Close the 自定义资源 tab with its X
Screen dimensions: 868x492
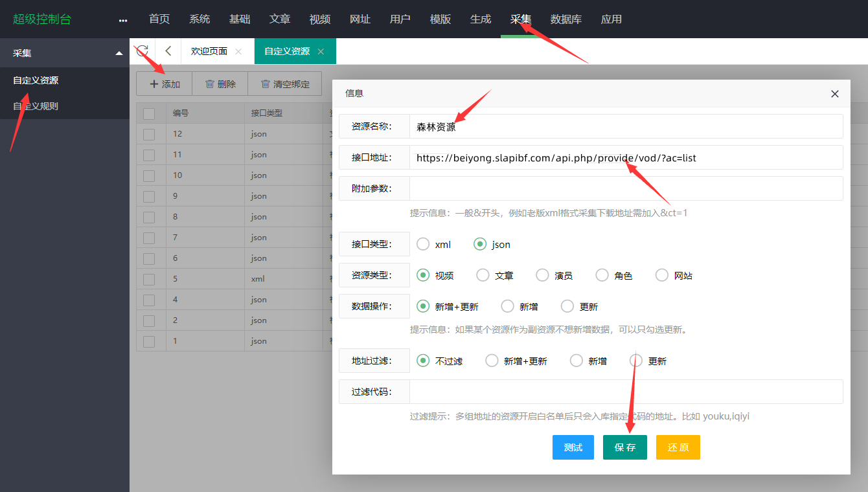tap(321, 52)
